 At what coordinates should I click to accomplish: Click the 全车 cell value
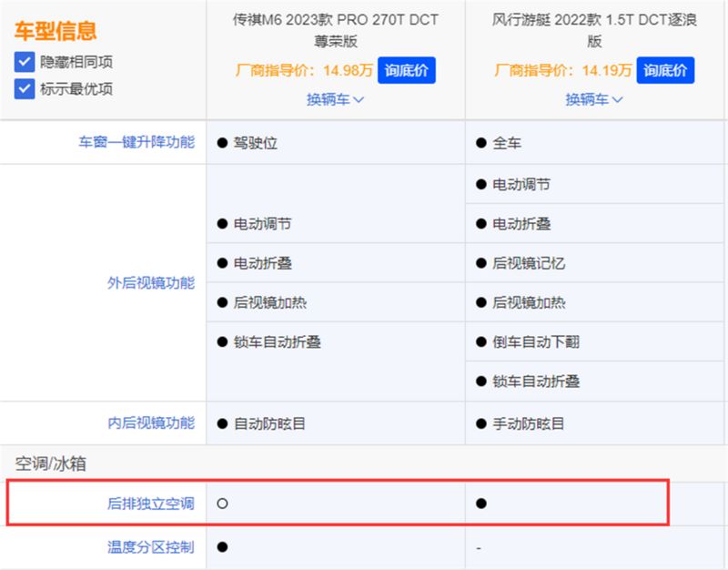coord(507,143)
